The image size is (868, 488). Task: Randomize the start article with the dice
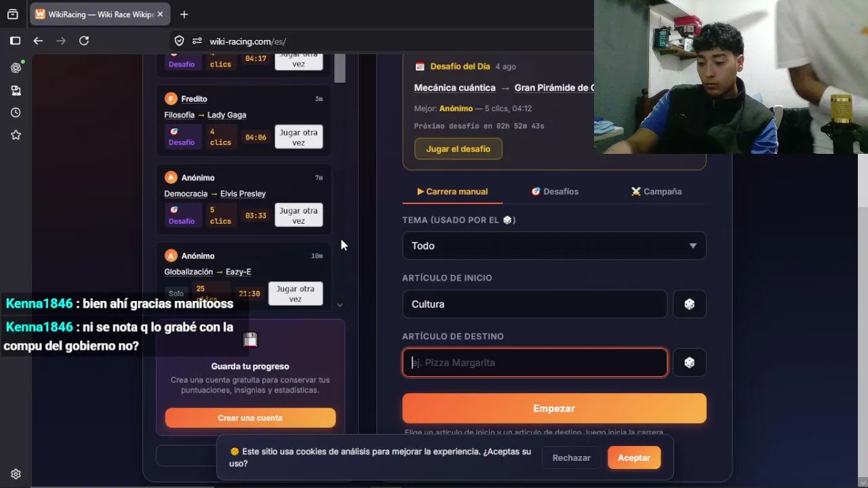690,304
